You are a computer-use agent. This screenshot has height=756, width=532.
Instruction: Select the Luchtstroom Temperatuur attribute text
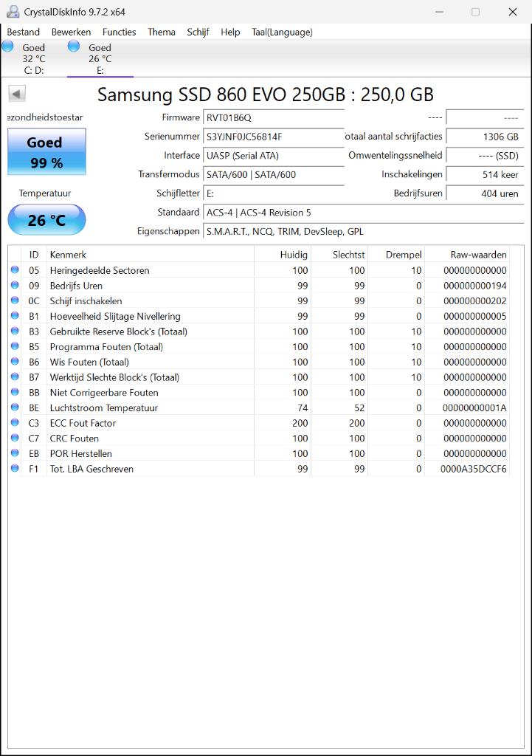104,408
